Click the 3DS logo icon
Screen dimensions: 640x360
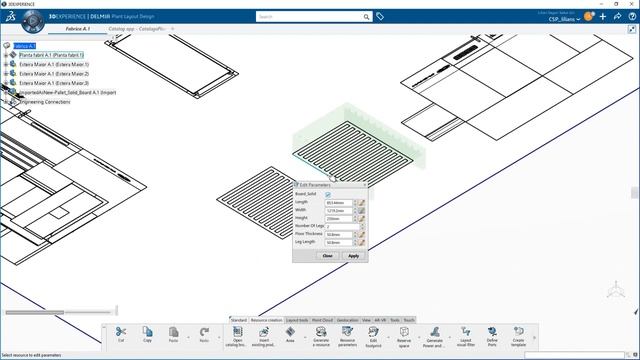point(11,16)
